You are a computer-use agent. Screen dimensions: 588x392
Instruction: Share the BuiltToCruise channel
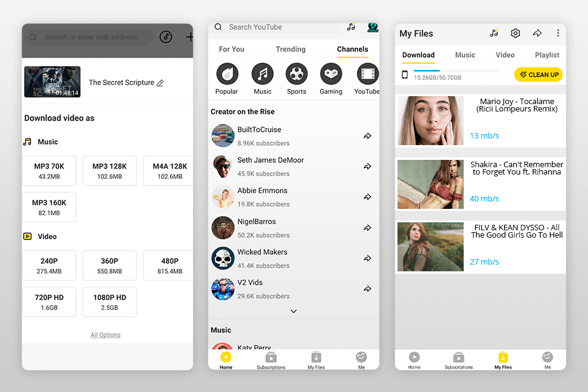[367, 135]
